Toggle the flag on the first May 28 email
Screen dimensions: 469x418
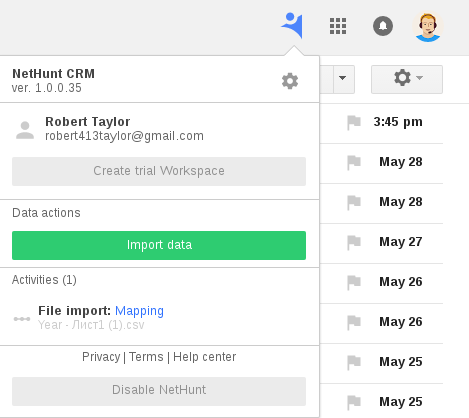click(x=354, y=162)
